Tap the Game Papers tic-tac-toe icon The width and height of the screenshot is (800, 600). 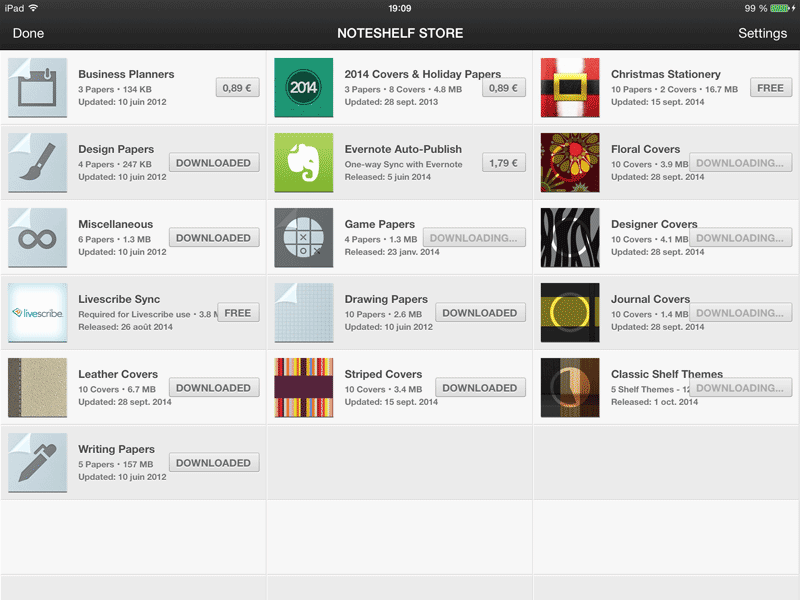(x=304, y=238)
